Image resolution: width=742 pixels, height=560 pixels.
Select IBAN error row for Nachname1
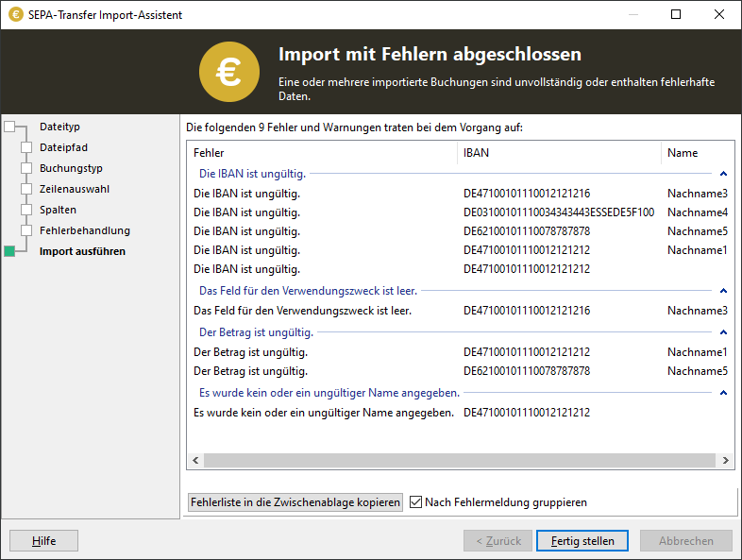coord(461,250)
